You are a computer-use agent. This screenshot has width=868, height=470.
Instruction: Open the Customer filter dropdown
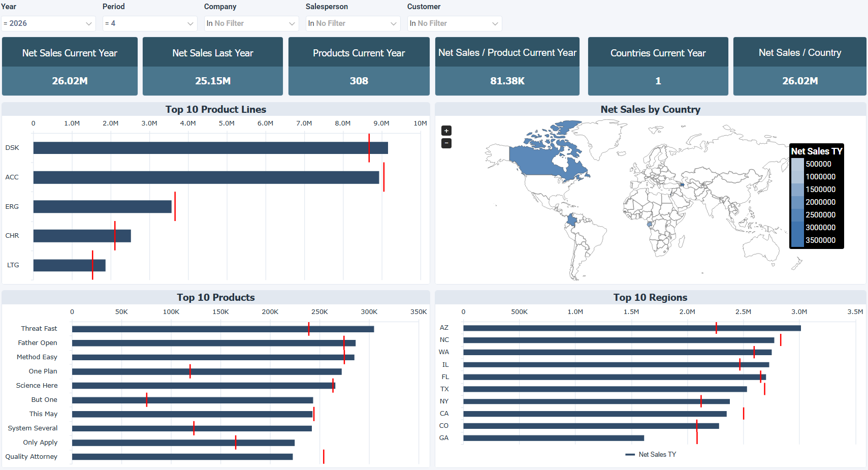click(x=455, y=23)
